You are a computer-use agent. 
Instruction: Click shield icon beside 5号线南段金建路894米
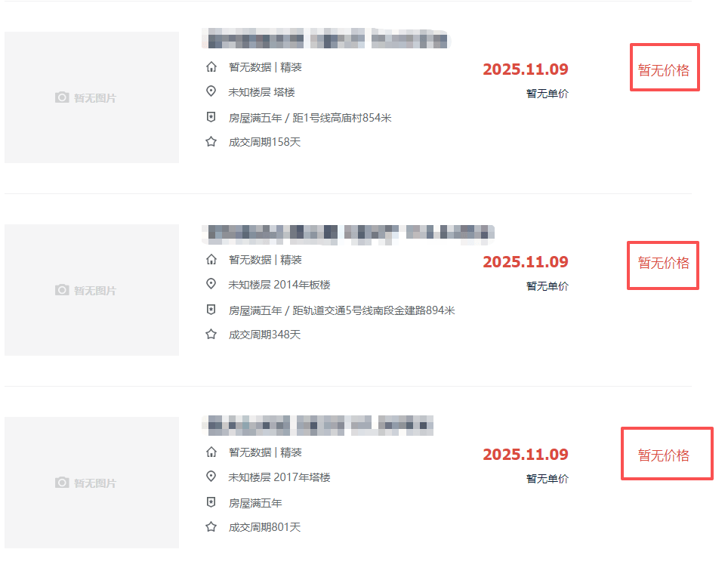(211, 310)
